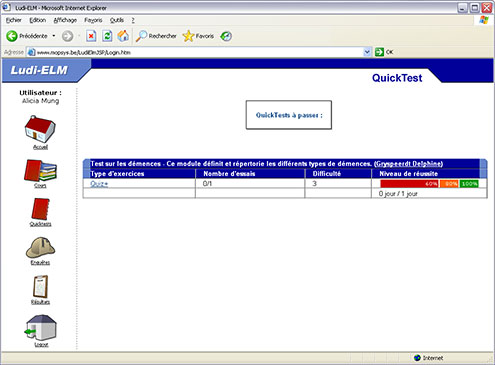This screenshot has width=495, height=365.
Task: Click the browser Stop button
Action: (91, 36)
